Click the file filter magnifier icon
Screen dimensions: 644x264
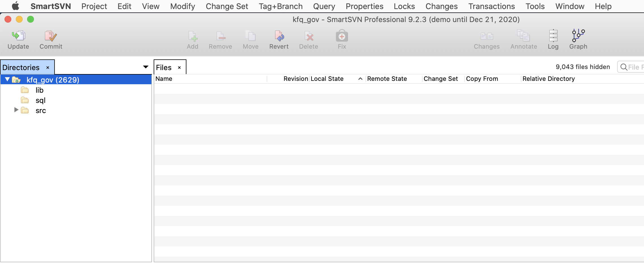(x=624, y=67)
